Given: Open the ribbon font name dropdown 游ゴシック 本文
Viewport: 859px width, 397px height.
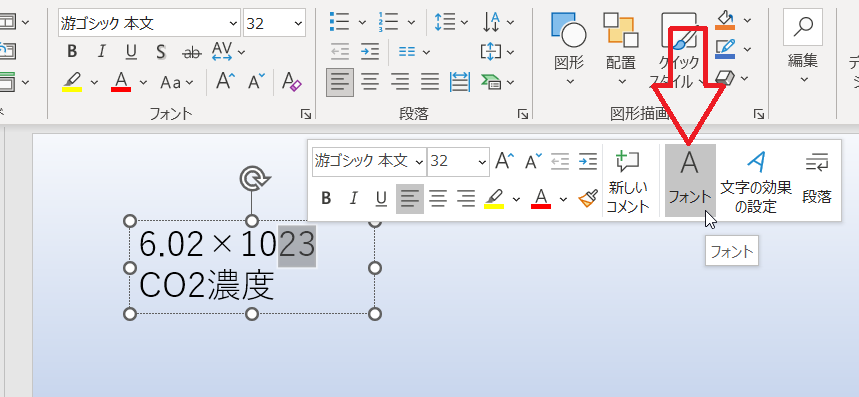Looking at the screenshot, I should tap(234, 23).
